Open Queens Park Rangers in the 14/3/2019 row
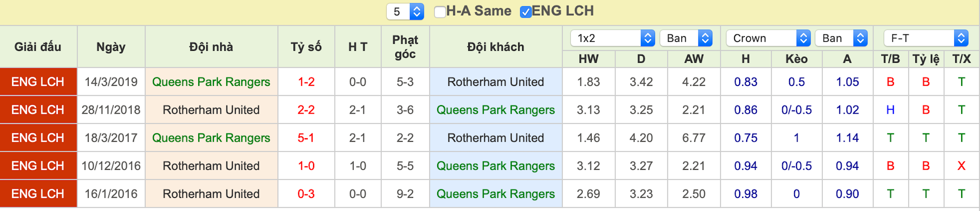The height and width of the screenshot is (211, 980). [x=211, y=82]
